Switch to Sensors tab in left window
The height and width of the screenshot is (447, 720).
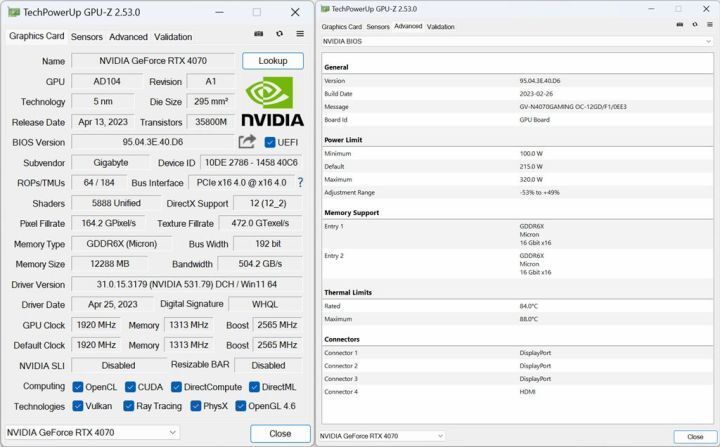pos(86,37)
